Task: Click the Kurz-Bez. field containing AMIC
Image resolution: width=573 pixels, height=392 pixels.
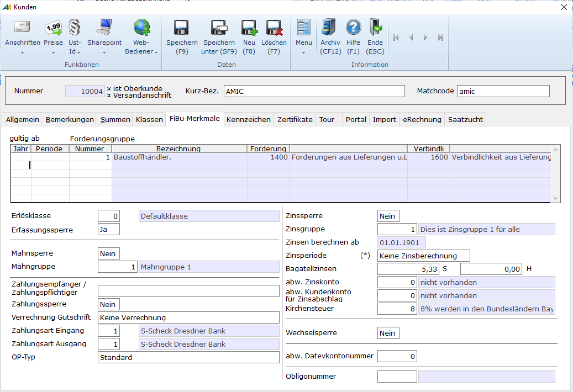Action: [314, 91]
